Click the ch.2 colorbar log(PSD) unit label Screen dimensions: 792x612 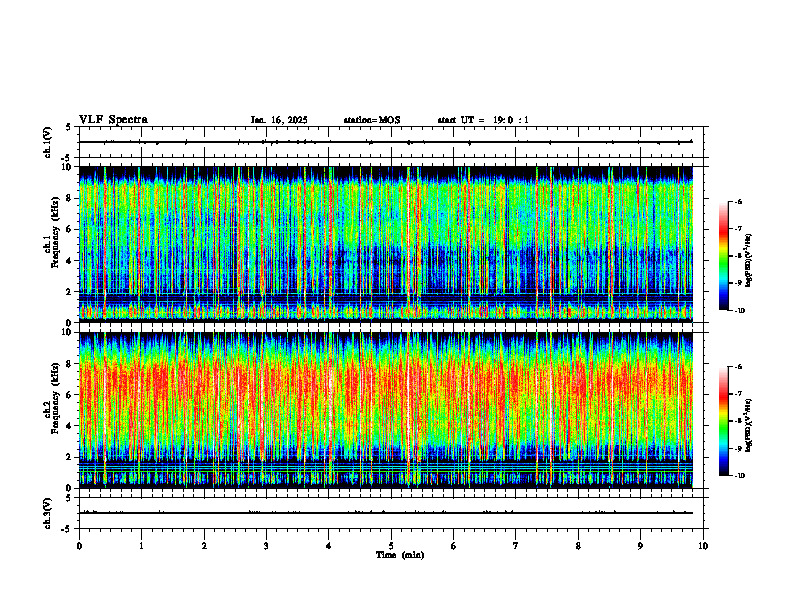click(x=749, y=425)
